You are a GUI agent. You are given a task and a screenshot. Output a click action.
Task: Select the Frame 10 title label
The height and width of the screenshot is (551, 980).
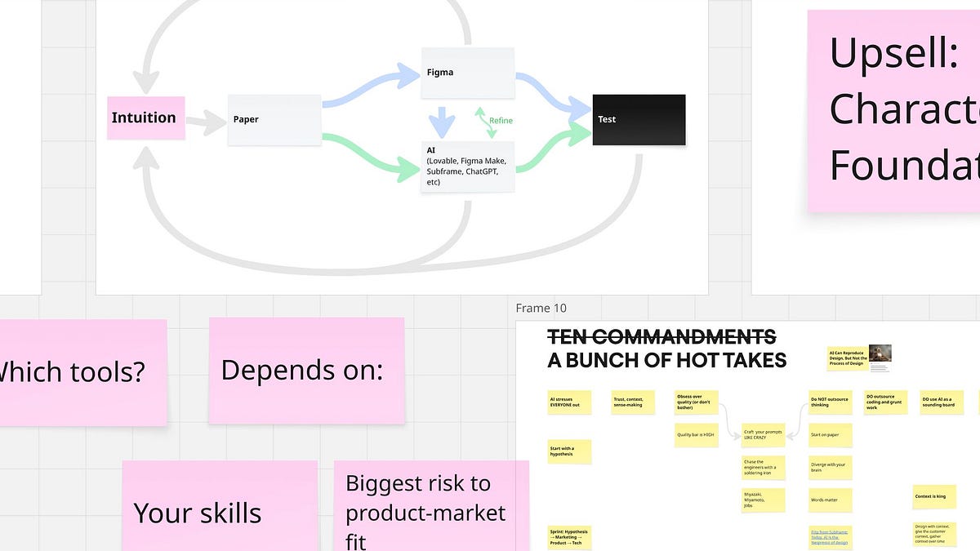pos(541,308)
